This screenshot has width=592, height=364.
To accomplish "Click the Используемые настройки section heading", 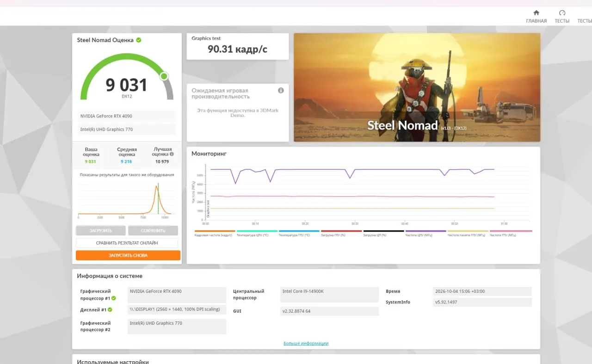I will point(113,362).
